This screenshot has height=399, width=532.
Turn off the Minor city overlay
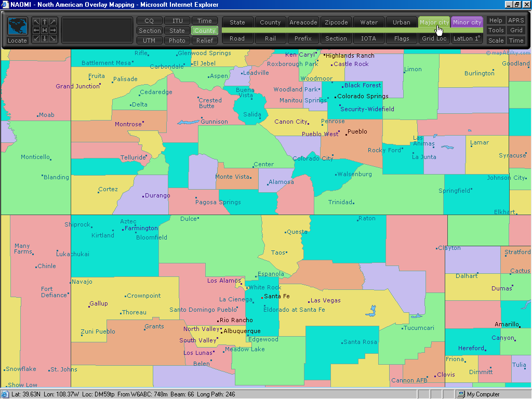[467, 22]
